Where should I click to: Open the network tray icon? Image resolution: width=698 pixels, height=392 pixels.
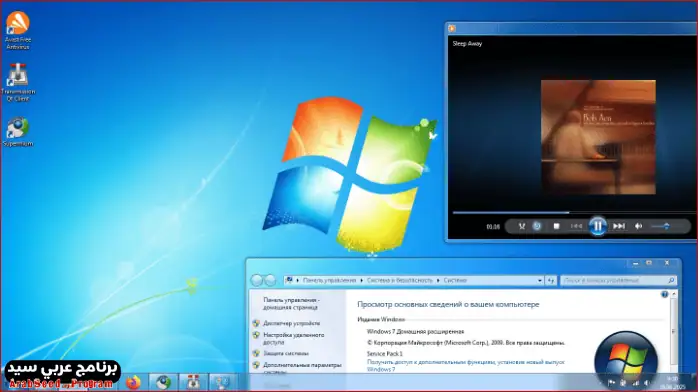[635, 383]
